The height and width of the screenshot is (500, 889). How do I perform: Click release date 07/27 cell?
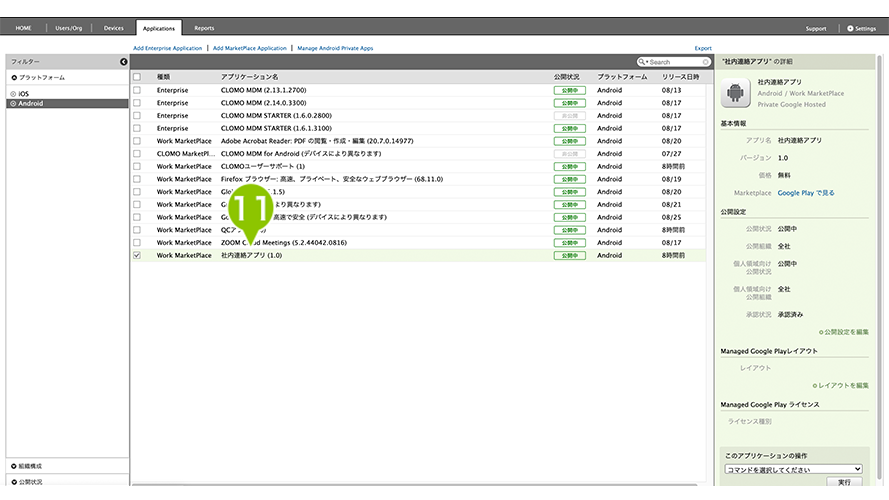[x=671, y=154]
